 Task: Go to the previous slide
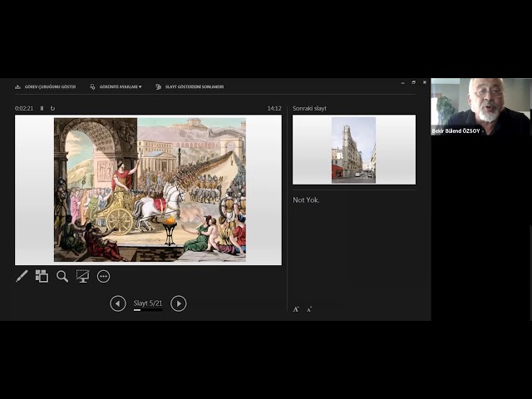tap(118, 303)
